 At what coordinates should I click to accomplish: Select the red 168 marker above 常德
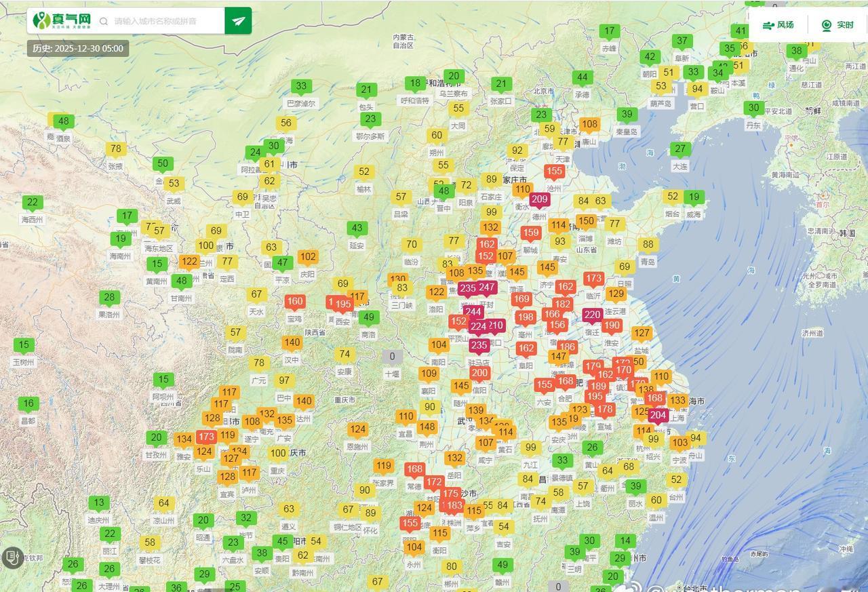[414, 469]
